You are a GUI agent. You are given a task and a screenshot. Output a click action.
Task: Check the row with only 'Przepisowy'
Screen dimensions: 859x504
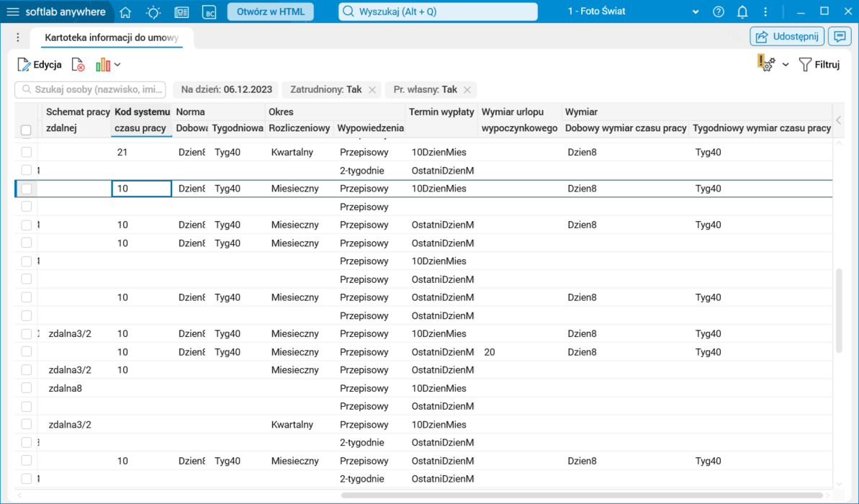(27, 207)
